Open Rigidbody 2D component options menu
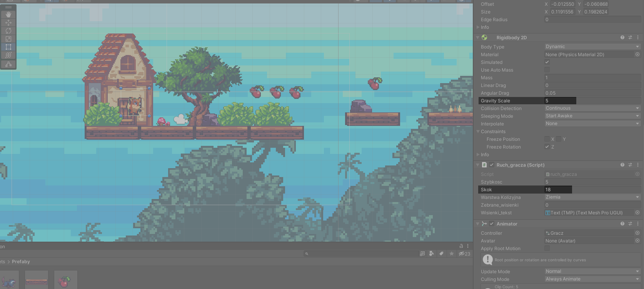The height and width of the screenshot is (289, 644). click(x=638, y=37)
